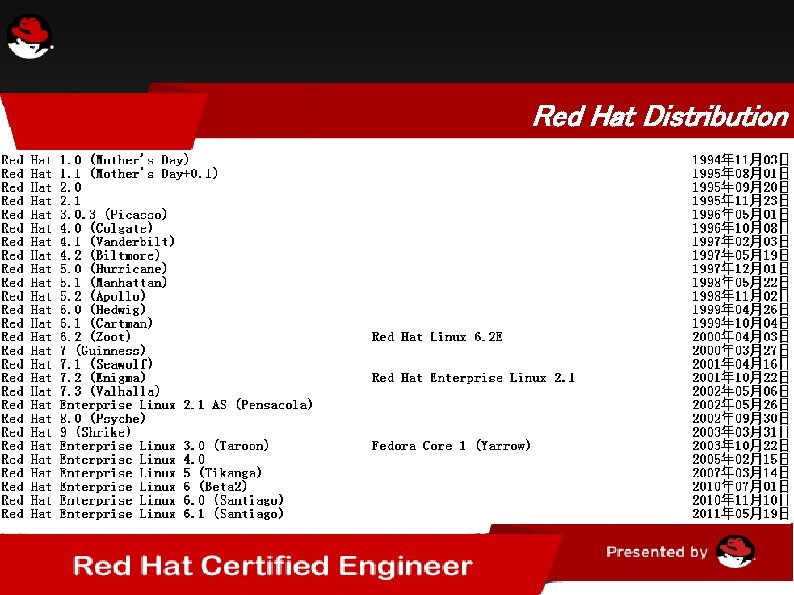Select the Red Hat 7.1 (Seawolf) row
The image size is (794, 595).
77,364
